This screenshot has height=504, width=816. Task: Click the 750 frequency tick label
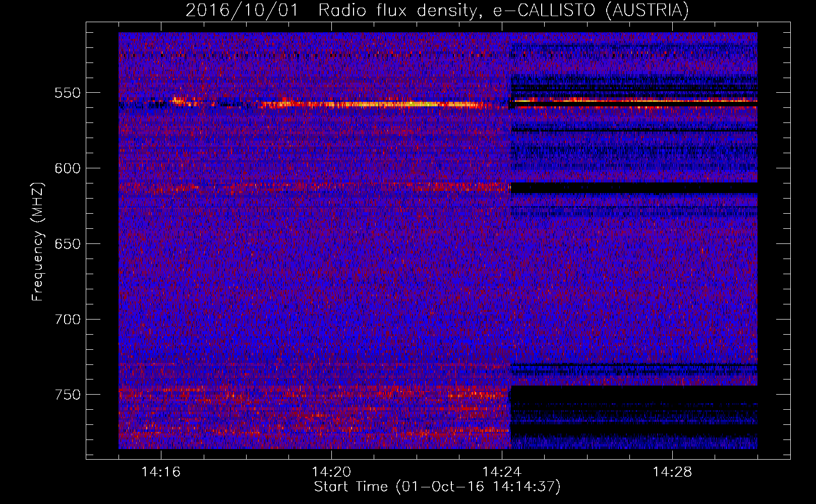pos(68,395)
